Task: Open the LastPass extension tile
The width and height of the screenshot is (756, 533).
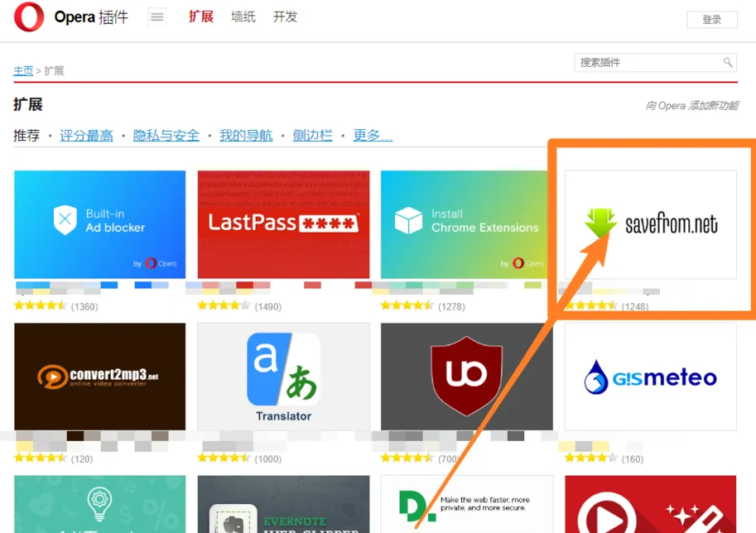Action: click(x=283, y=224)
